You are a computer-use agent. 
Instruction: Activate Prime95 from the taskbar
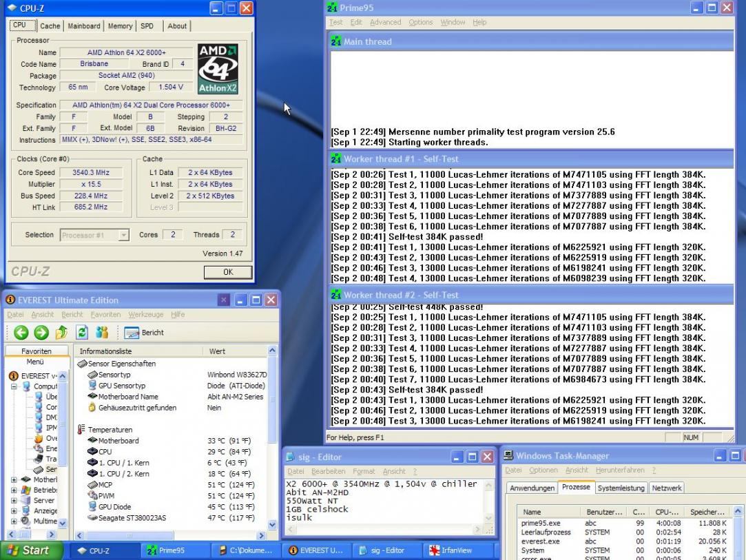(x=175, y=550)
